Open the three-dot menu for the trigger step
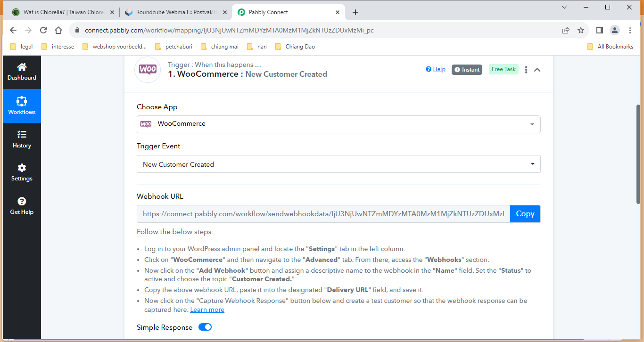The image size is (644, 342). (526, 70)
